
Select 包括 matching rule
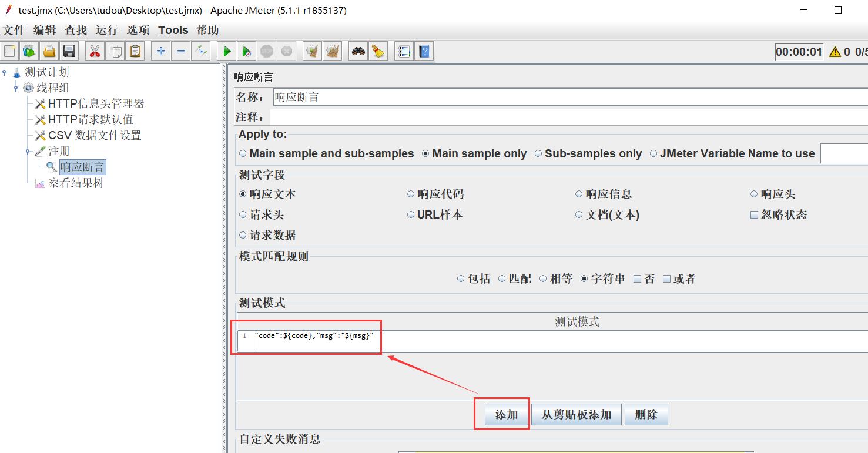[474, 278]
